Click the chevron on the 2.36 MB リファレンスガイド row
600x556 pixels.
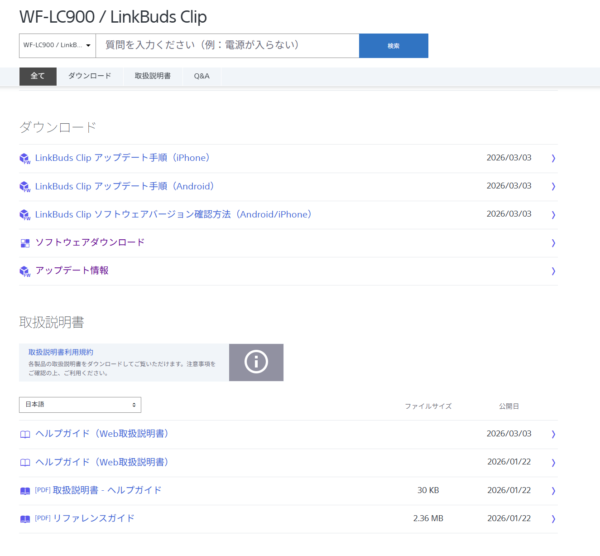[x=553, y=519]
